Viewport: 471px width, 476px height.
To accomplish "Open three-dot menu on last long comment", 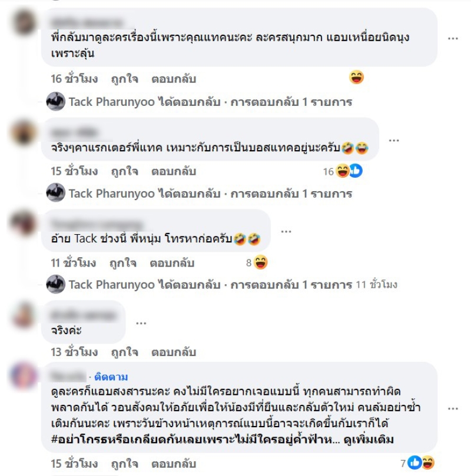I will (453, 408).
